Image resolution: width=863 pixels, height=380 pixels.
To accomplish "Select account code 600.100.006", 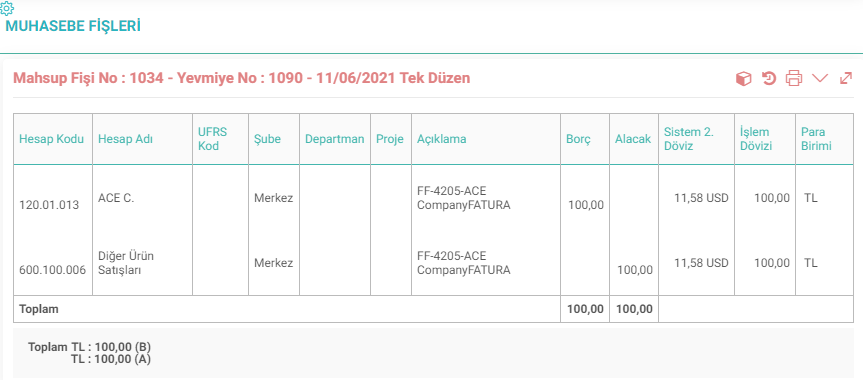I will (x=53, y=270).
